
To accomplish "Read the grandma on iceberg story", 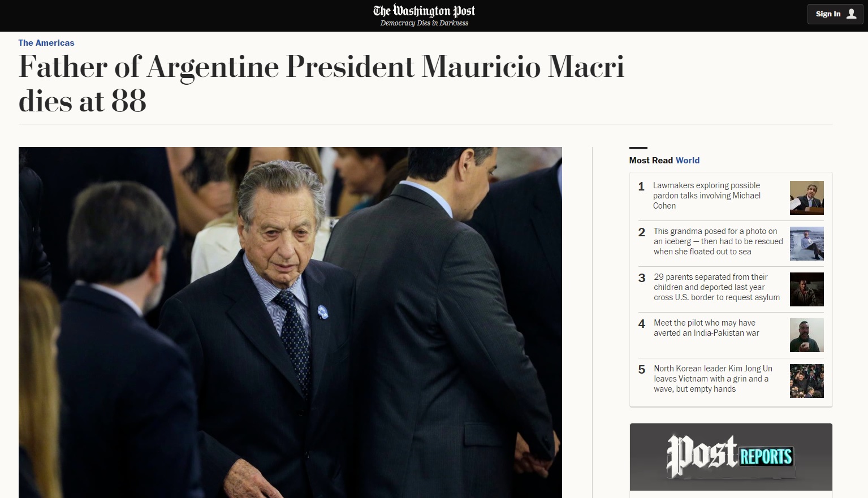I will click(718, 241).
